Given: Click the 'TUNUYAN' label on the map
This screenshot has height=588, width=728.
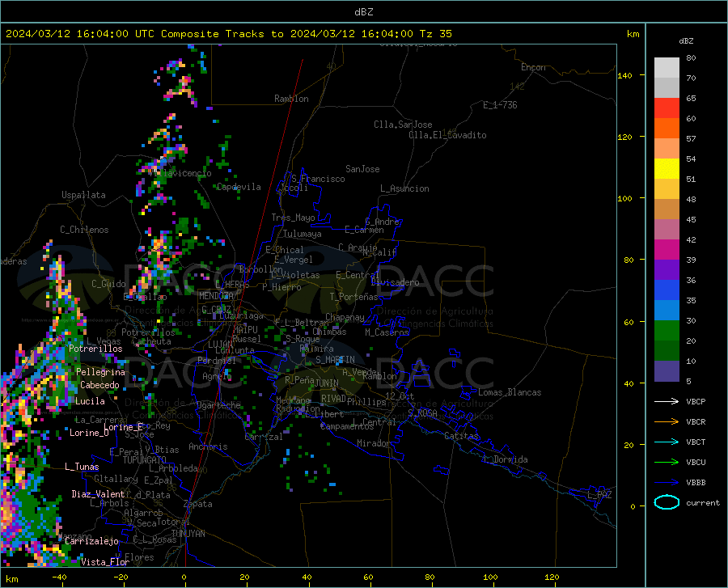Looking at the screenshot, I should pos(188,534).
